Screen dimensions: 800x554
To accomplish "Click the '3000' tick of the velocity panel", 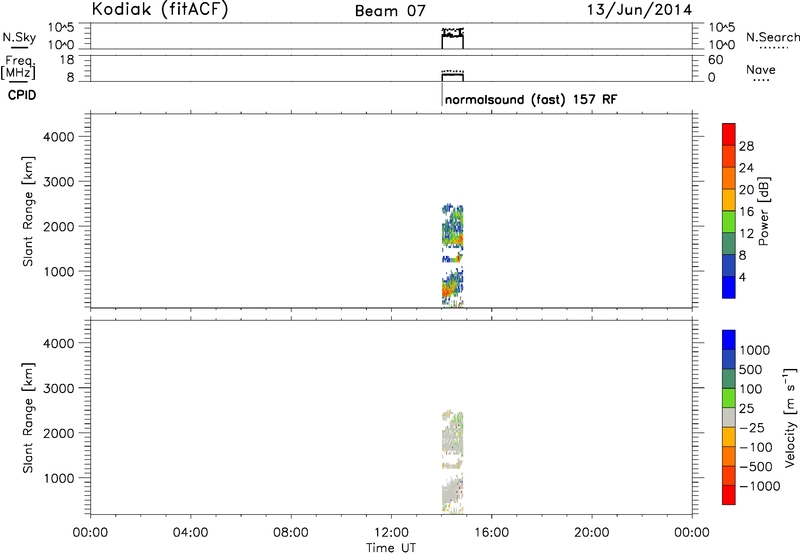I will click(x=59, y=388).
